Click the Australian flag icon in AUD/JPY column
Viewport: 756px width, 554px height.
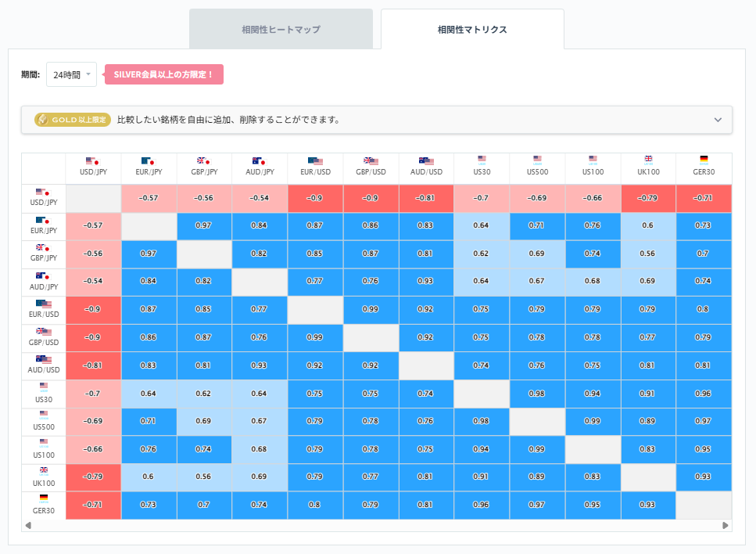click(x=258, y=162)
